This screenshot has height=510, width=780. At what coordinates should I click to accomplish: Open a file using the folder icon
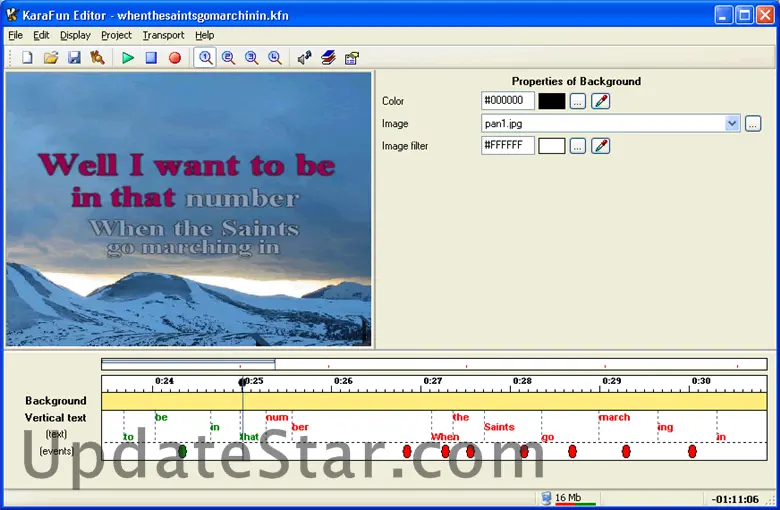point(50,58)
